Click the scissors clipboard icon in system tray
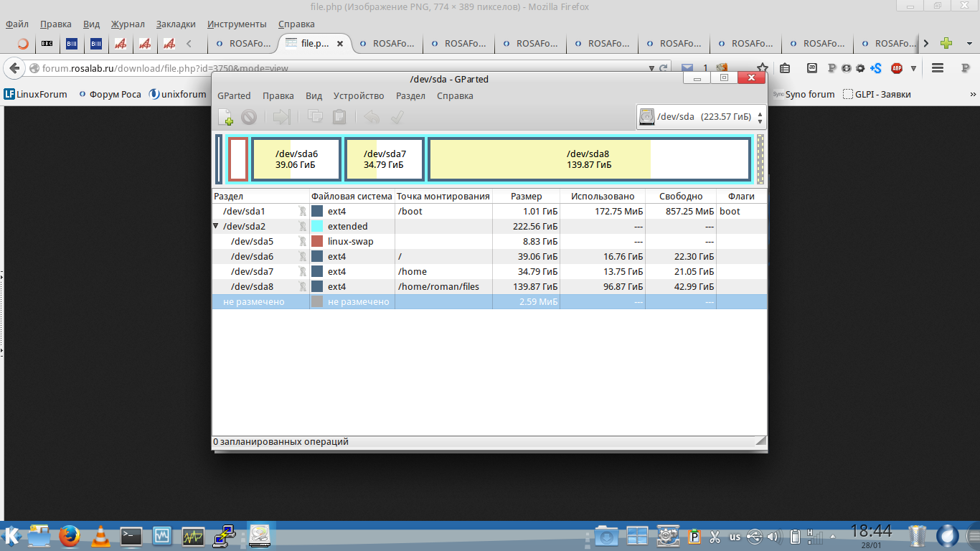980x551 pixels. coord(715,536)
